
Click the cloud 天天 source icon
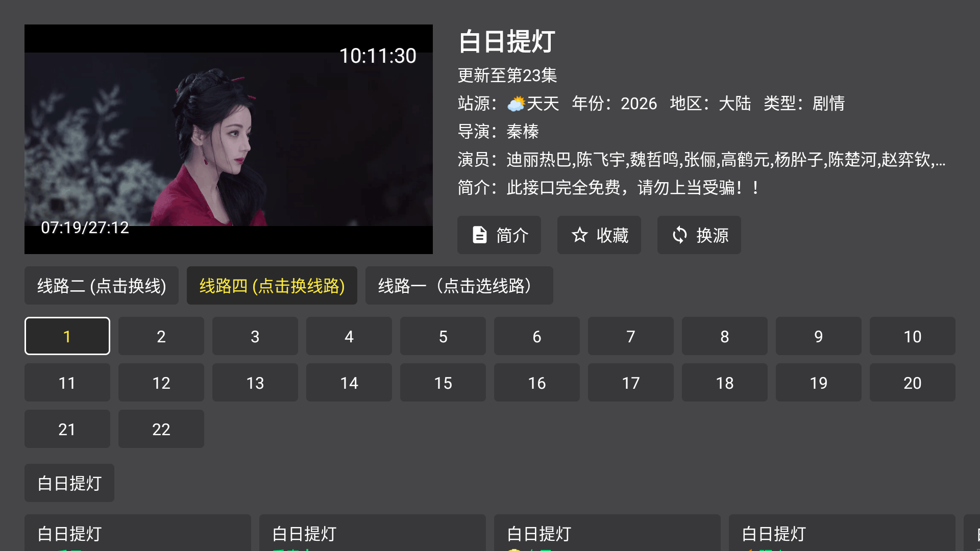516,104
